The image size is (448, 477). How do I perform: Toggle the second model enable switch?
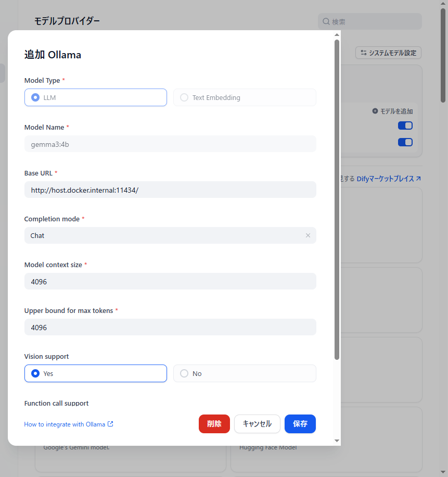pyautogui.click(x=405, y=142)
